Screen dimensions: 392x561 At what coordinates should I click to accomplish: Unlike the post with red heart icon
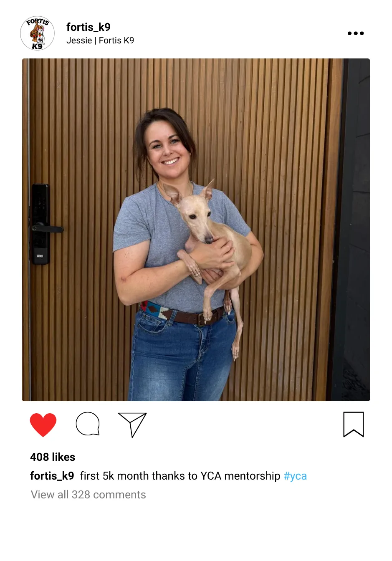[x=43, y=425]
